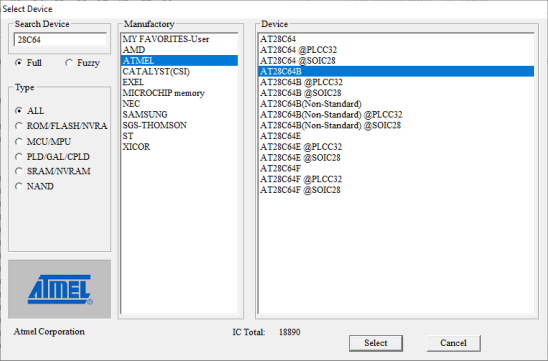
Task: Select ST manufacturer
Action: click(x=180, y=136)
